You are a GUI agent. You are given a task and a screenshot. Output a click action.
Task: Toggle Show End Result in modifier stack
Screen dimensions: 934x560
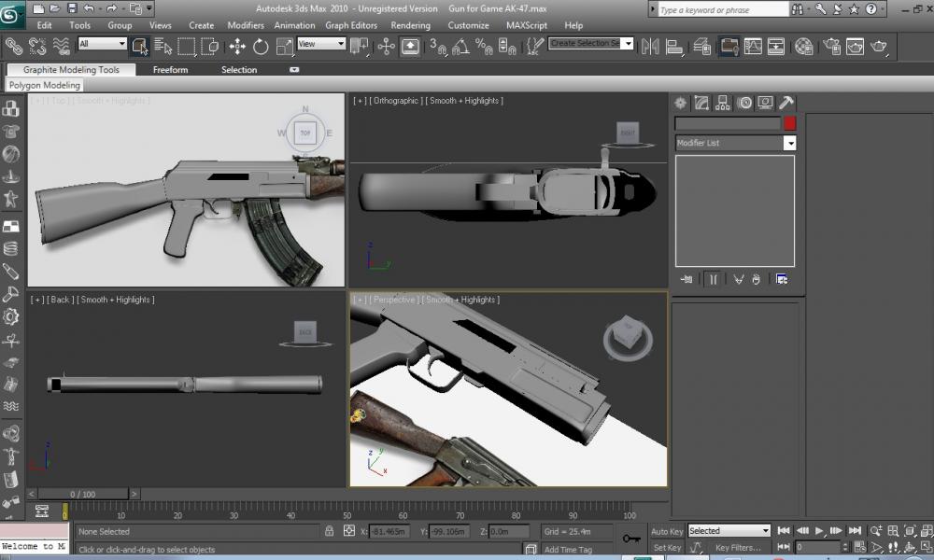(x=712, y=278)
